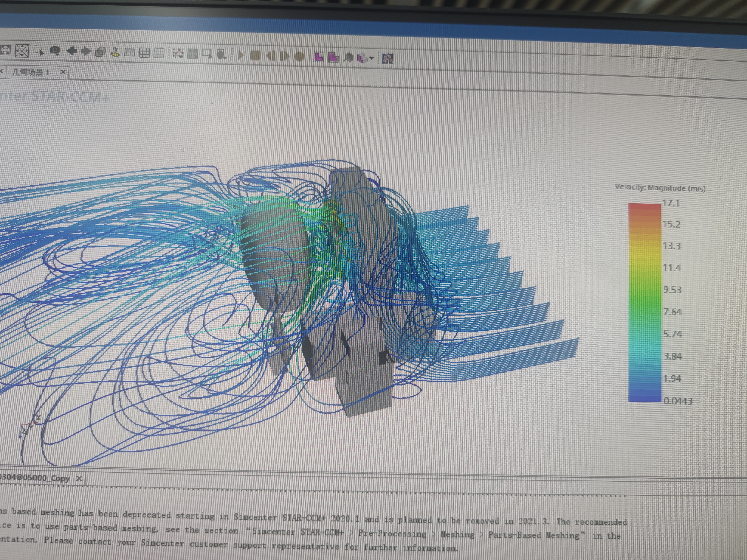Click the 7.64 legend value

(x=672, y=312)
